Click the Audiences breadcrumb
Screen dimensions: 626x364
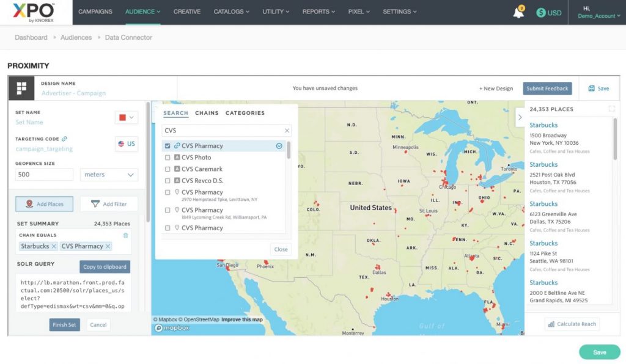[x=76, y=37]
